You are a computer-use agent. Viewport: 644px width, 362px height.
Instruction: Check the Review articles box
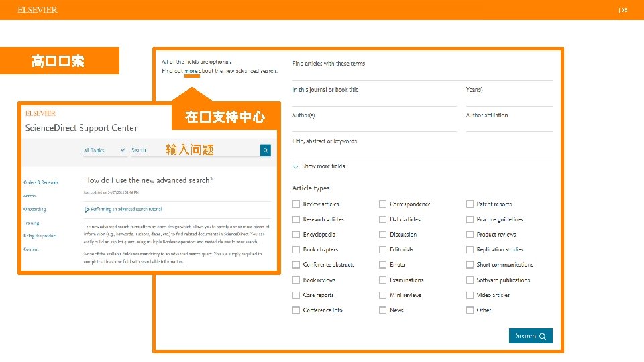point(296,204)
